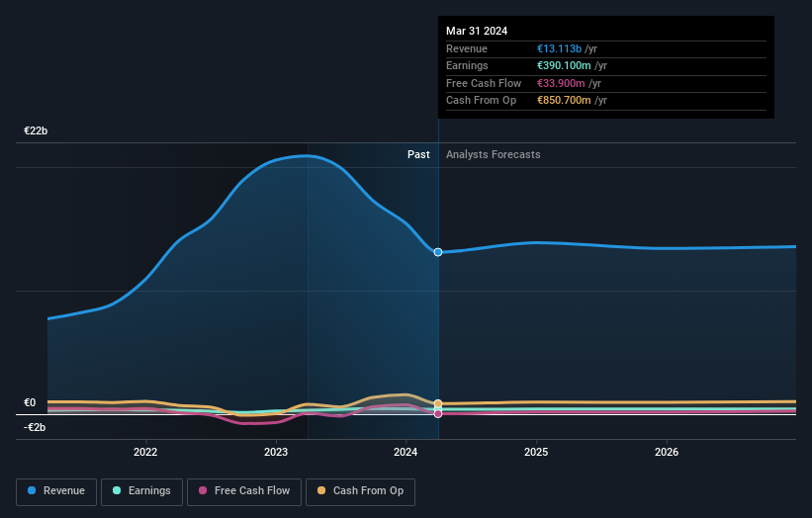The image size is (812, 518).
Task: Click the orange Cash From Op data point
Action: point(438,403)
